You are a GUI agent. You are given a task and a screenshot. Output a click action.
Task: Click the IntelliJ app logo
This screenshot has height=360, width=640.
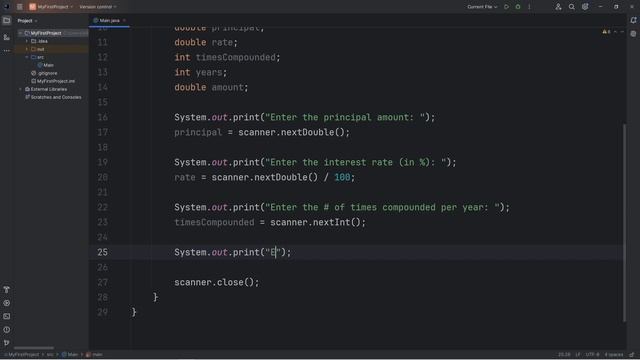(x=6, y=7)
